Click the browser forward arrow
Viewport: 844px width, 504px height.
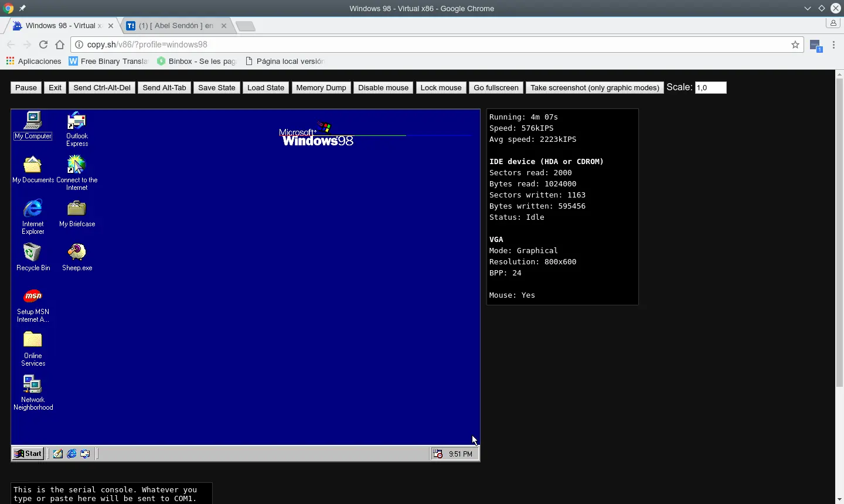coord(27,45)
